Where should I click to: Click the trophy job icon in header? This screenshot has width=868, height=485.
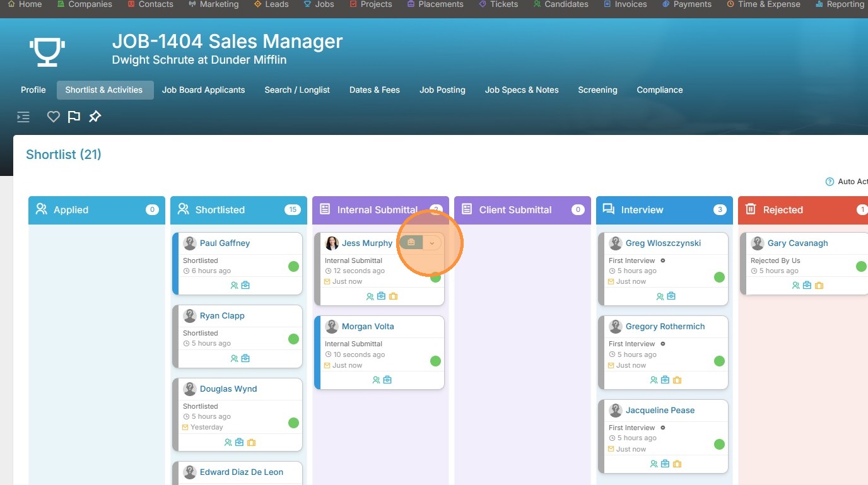pos(47,51)
